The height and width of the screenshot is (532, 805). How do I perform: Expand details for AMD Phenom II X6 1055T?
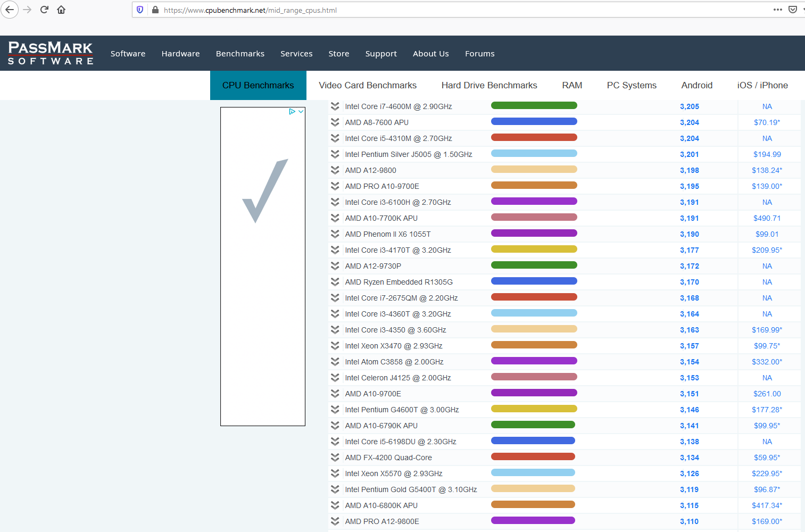click(335, 234)
